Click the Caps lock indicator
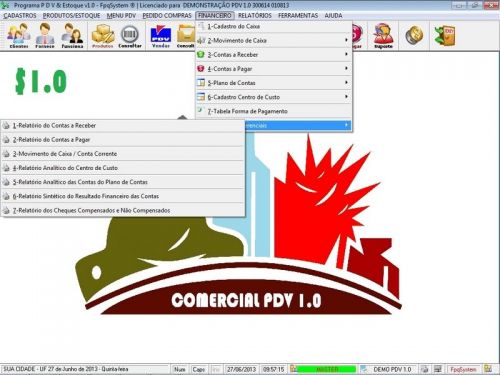The image size is (500, 375). [198, 369]
